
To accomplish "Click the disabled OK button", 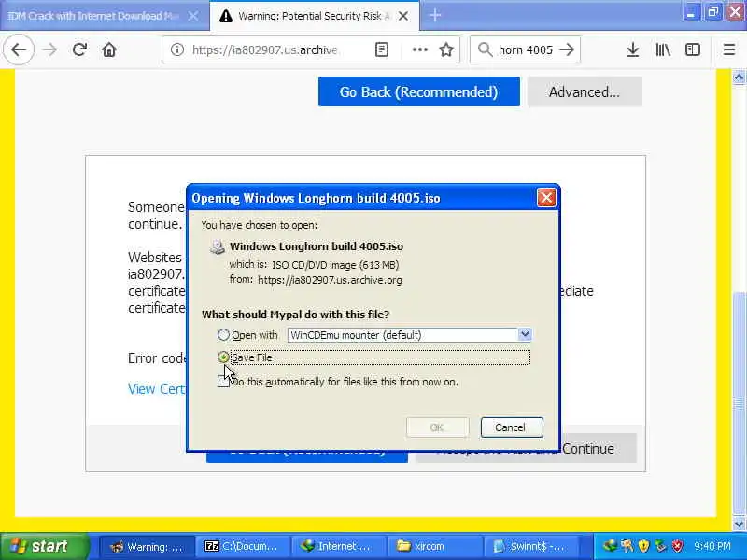I will point(437,427).
